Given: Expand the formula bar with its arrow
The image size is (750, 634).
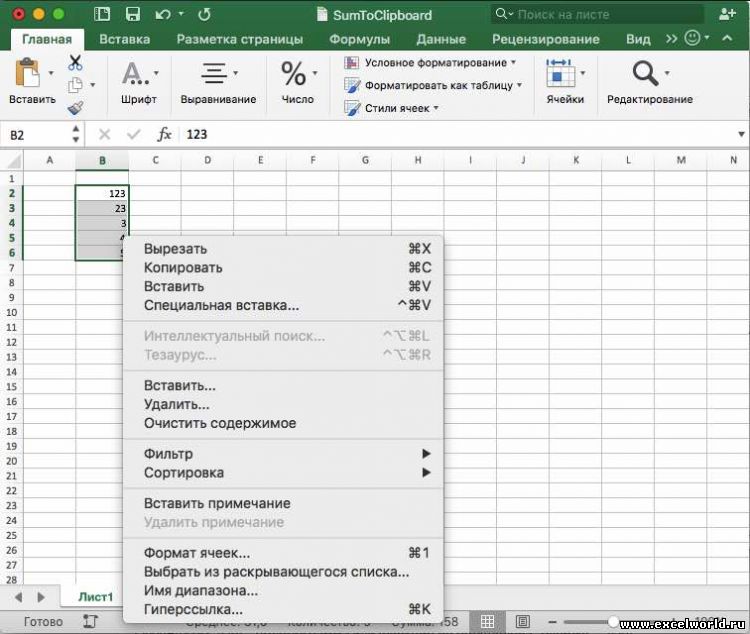Looking at the screenshot, I should pyautogui.click(x=741, y=134).
